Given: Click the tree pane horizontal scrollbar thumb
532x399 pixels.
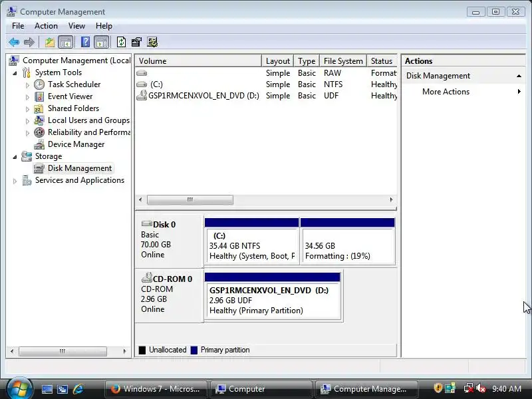Looking at the screenshot, I should [x=63, y=351].
